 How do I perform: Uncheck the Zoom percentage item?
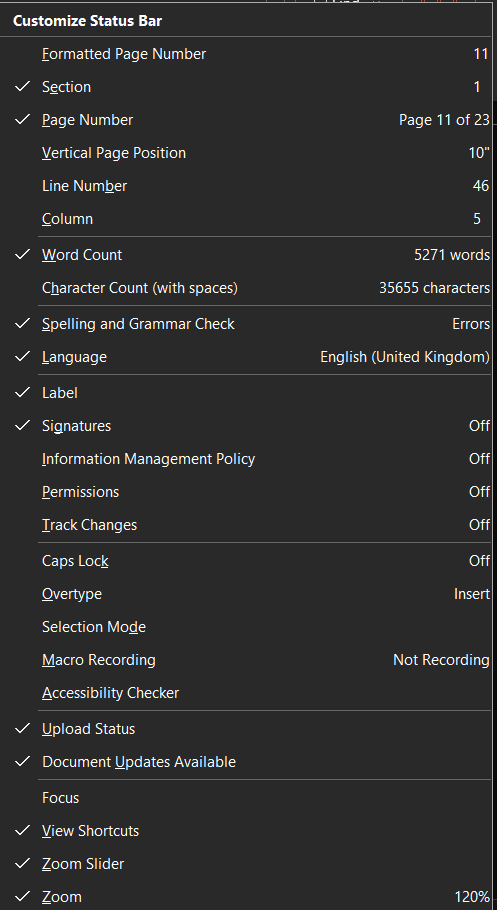click(246, 897)
